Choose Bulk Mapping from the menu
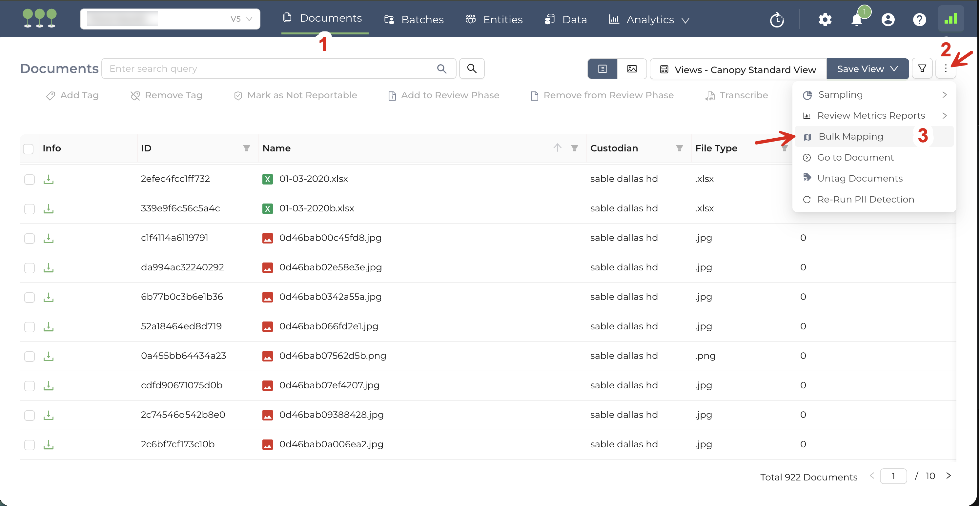The width and height of the screenshot is (980, 506). (x=851, y=136)
